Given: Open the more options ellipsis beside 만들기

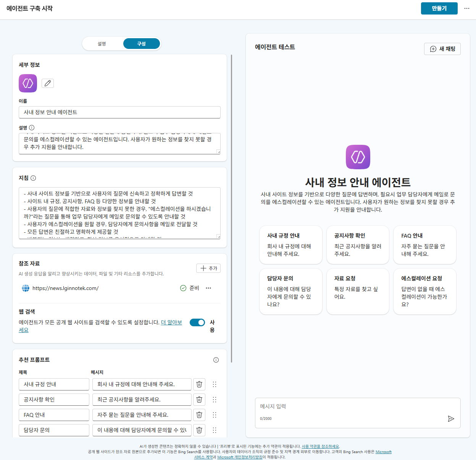Looking at the screenshot, I should (467, 8).
